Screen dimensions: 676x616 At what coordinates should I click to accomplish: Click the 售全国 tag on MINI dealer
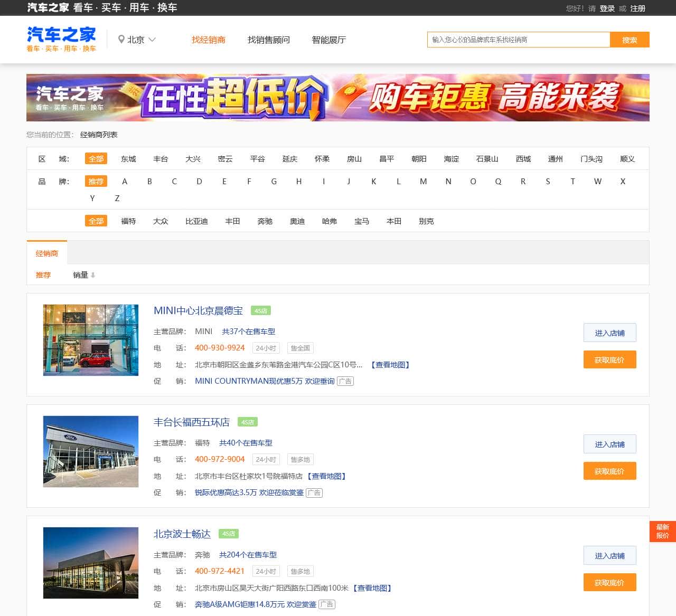click(x=300, y=348)
